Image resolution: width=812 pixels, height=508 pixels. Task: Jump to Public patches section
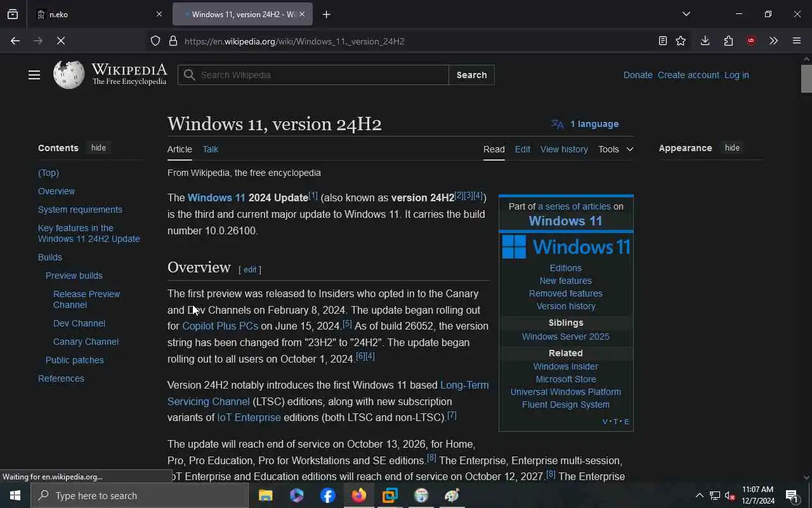tap(75, 360)
